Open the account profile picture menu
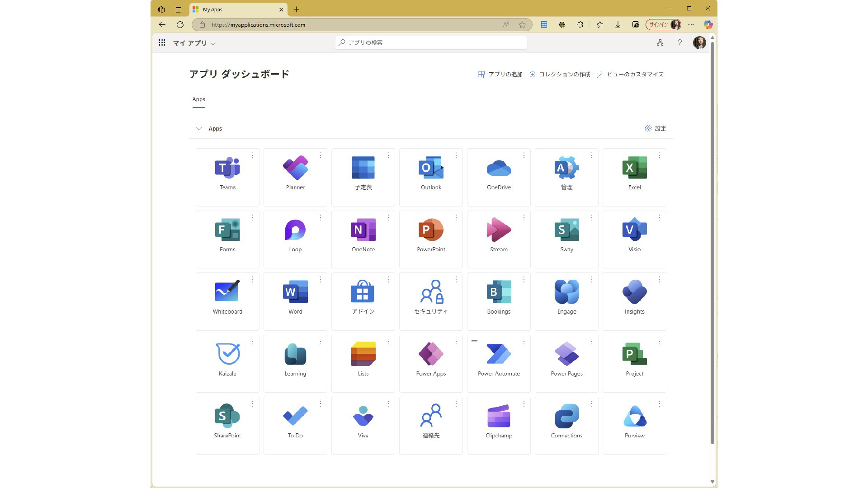The image size is (868, 488). tap(699, 42)
